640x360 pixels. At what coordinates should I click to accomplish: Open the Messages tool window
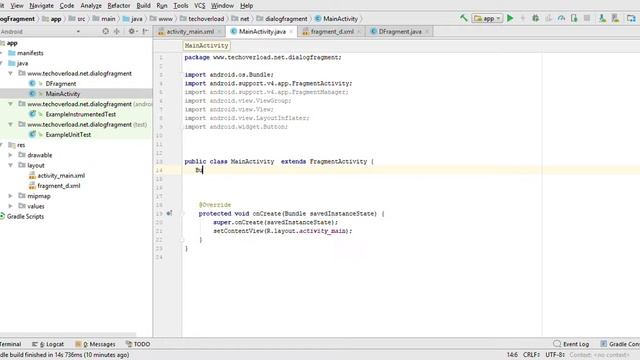click(x=96, y=344)
